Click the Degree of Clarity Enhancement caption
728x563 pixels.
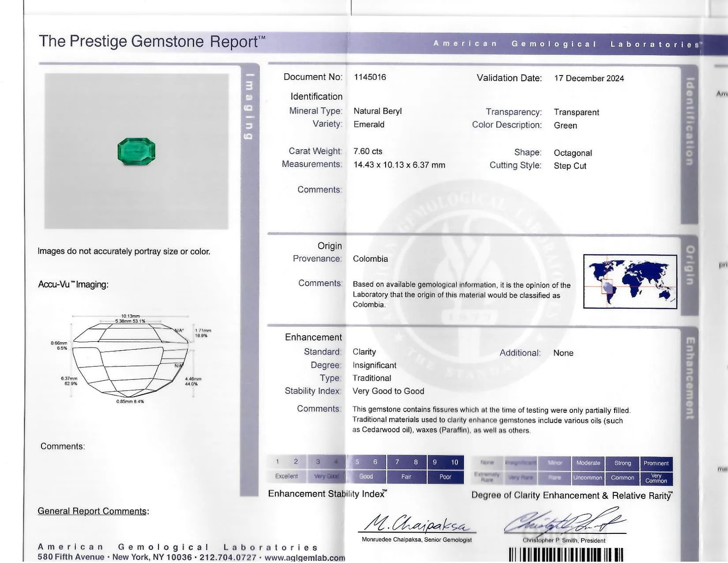pyautogui.click(x=572, y=496)
